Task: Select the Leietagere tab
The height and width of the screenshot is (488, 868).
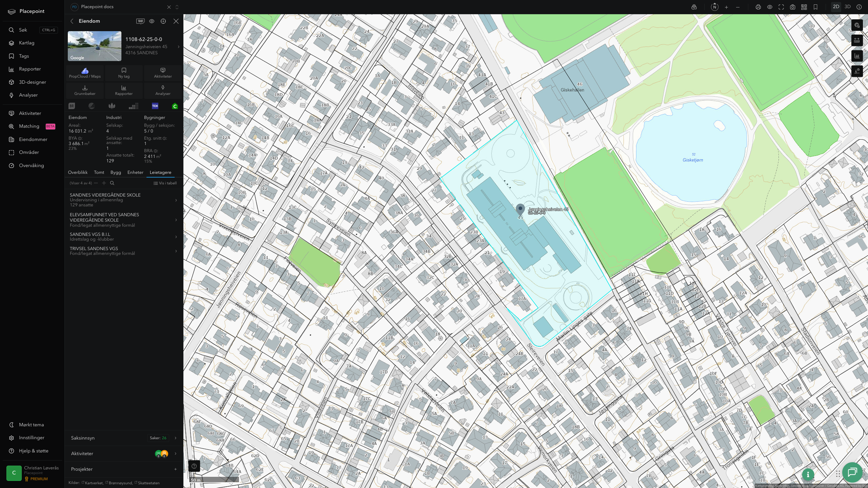Action: coord(160,172)
